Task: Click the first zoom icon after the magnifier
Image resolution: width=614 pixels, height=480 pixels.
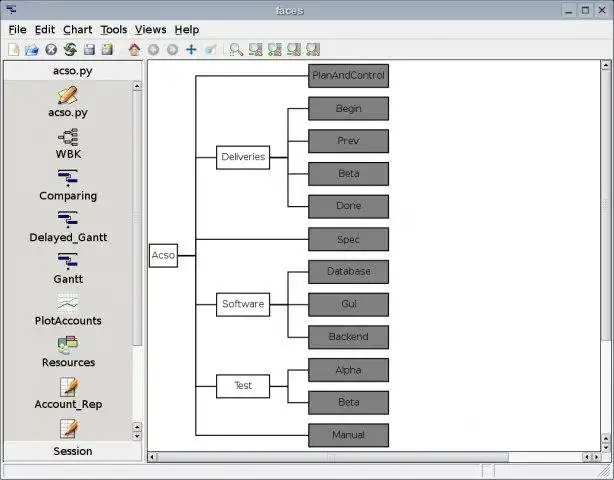Action: tap(256, 50)
